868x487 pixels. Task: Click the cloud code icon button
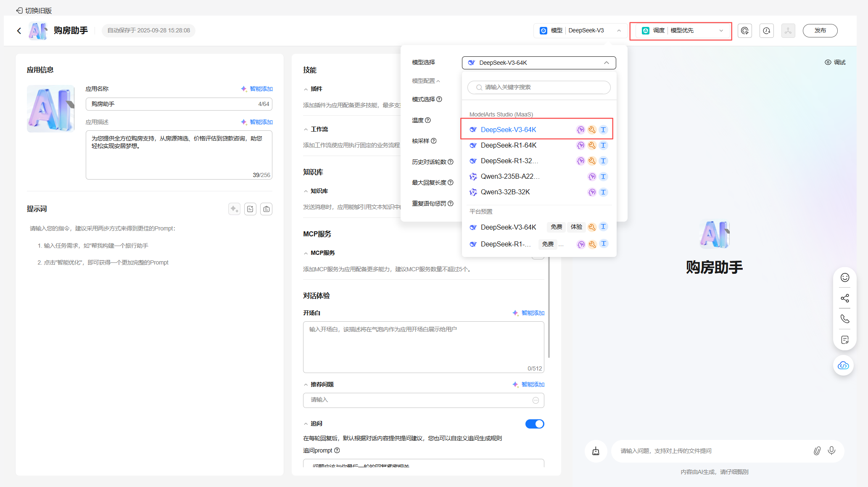click(843, 365)
